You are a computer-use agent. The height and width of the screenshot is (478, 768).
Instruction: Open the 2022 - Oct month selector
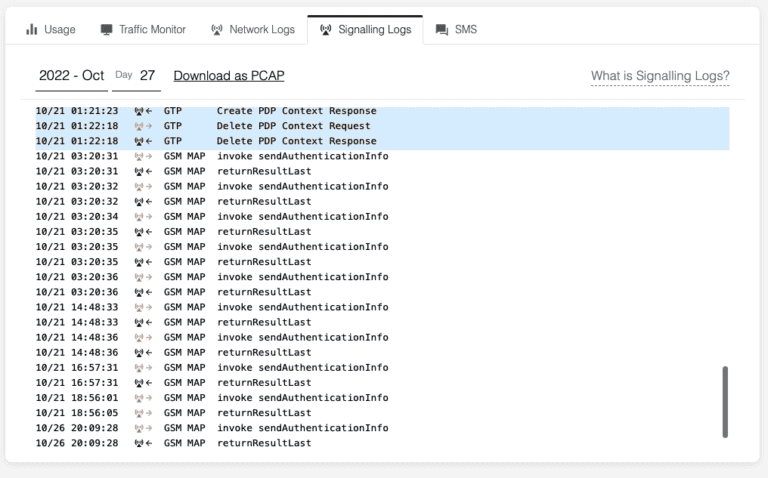(70, 76)
